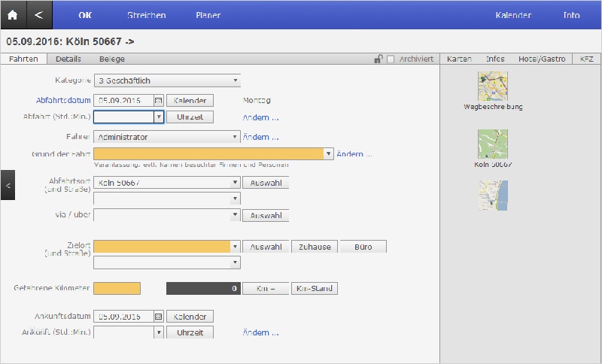
Task: Collapse the left side panel arrow
Action: (x=8, y=185)
